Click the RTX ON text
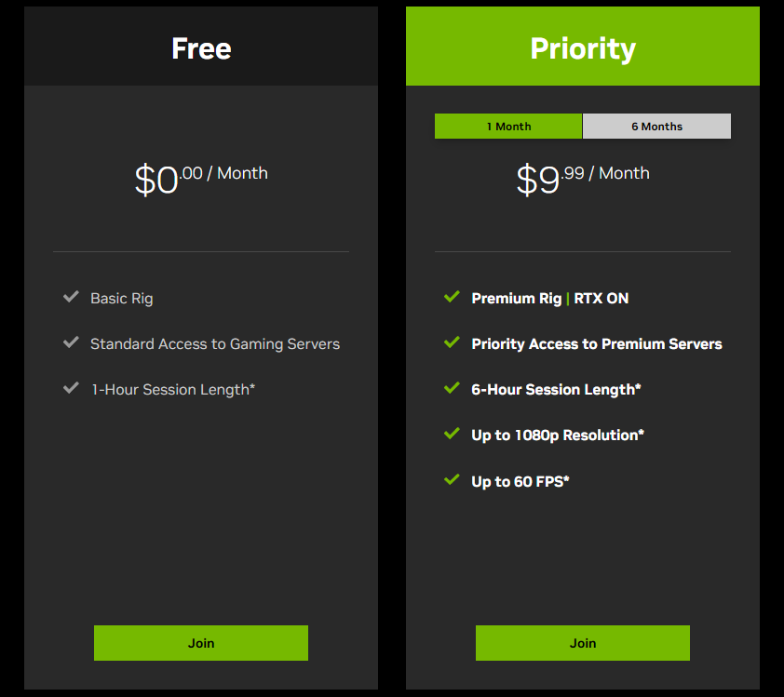Image resolution: width=784 pixels, height=697 pixels. (x=602, y=299)
